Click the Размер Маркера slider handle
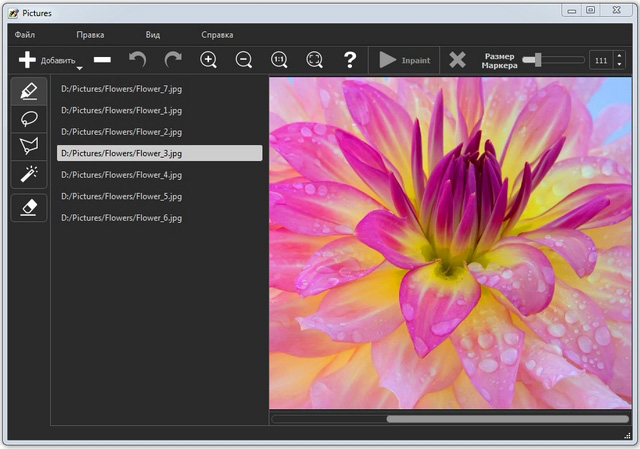This screenshot has width=640, height=449. (538, 60)
